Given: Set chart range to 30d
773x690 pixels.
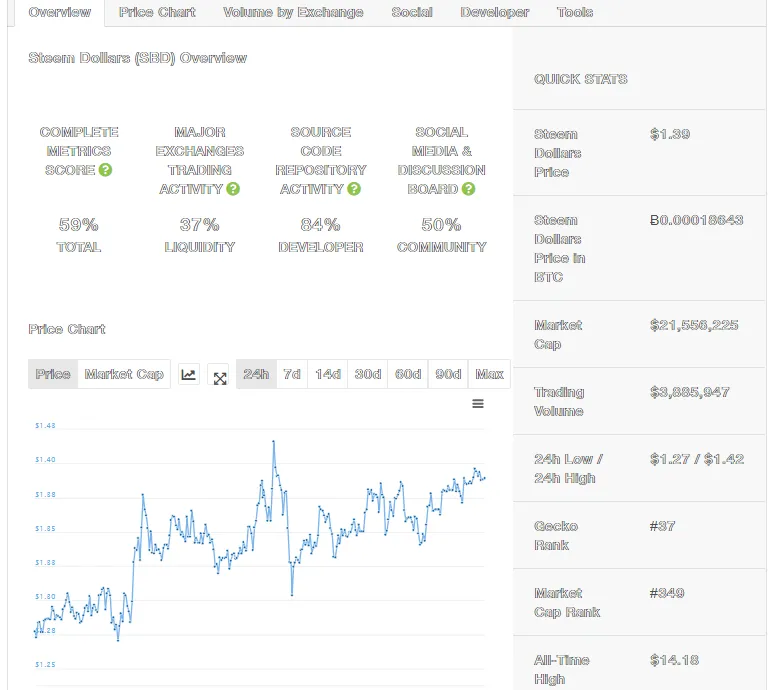Looking at the screenshot, I should [x=368, y=374].
